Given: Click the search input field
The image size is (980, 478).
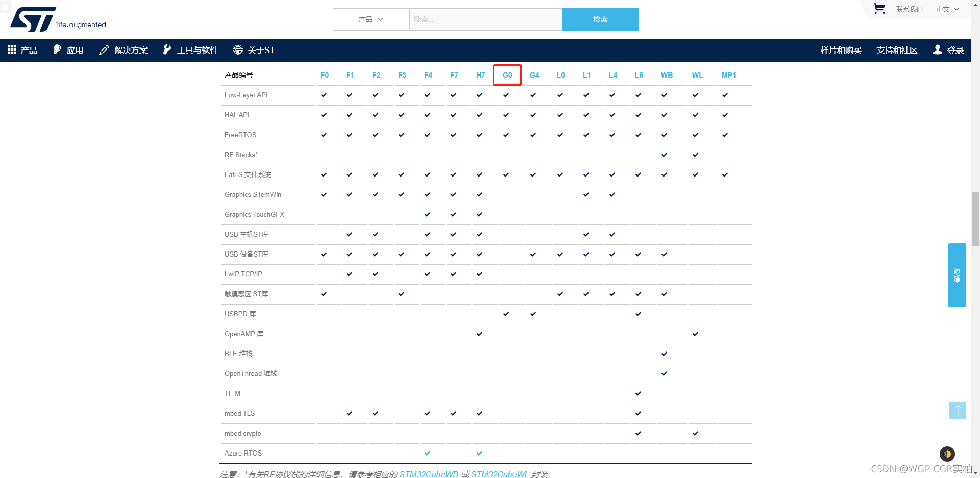Looking at the screenshot, I should pos(485,19).
